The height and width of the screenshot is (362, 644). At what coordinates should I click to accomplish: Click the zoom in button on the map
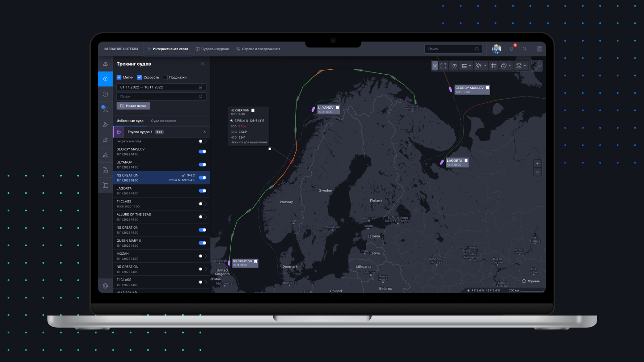click(x=538, y=164)
